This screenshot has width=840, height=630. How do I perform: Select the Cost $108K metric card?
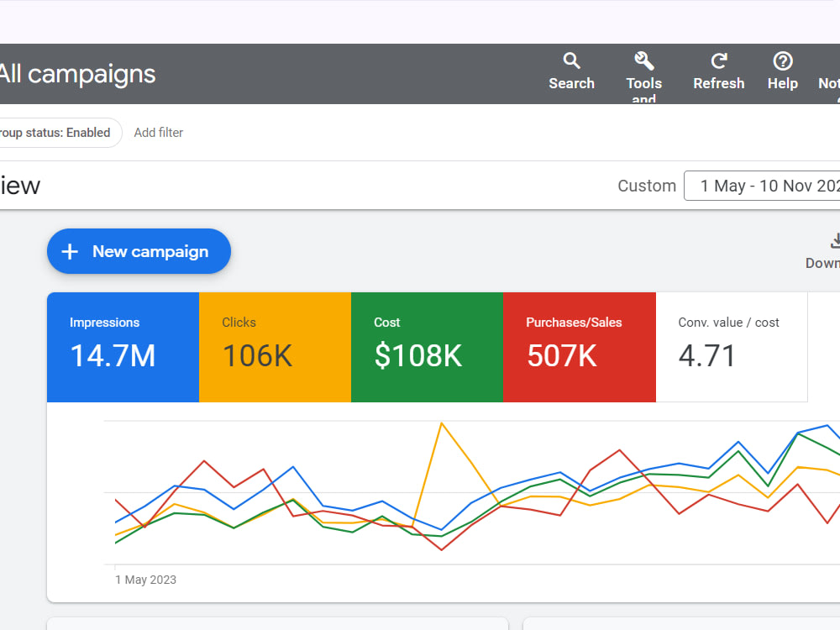click(x=427, y=347)
